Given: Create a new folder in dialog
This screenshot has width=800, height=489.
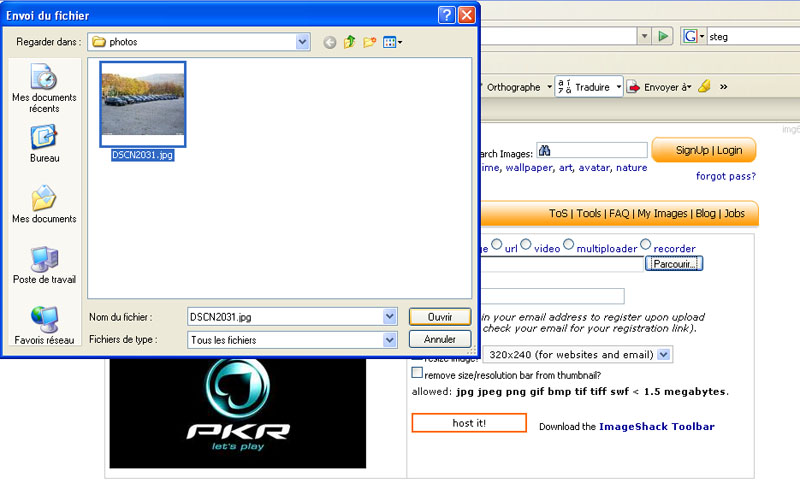Looking at the screenshot, I should 369,42.
